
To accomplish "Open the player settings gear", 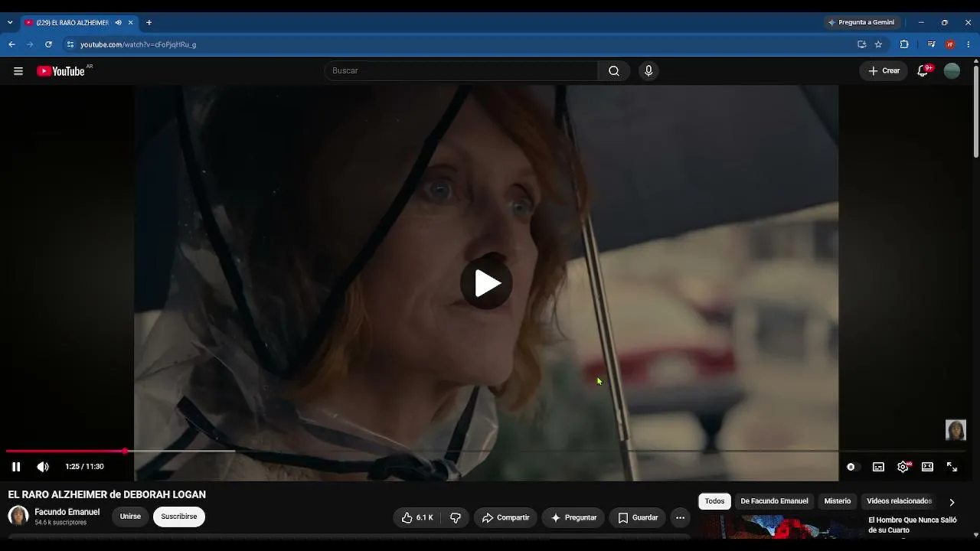I will (903, 467).
